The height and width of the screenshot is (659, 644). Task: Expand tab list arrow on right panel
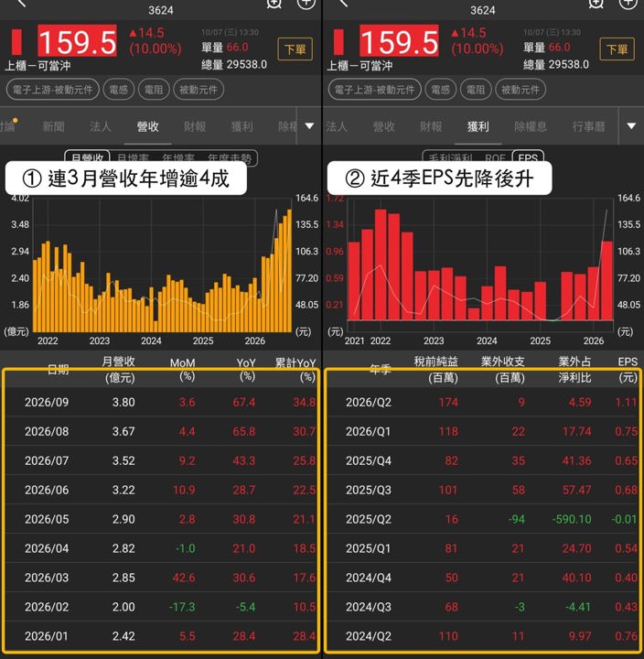[631, 126]
